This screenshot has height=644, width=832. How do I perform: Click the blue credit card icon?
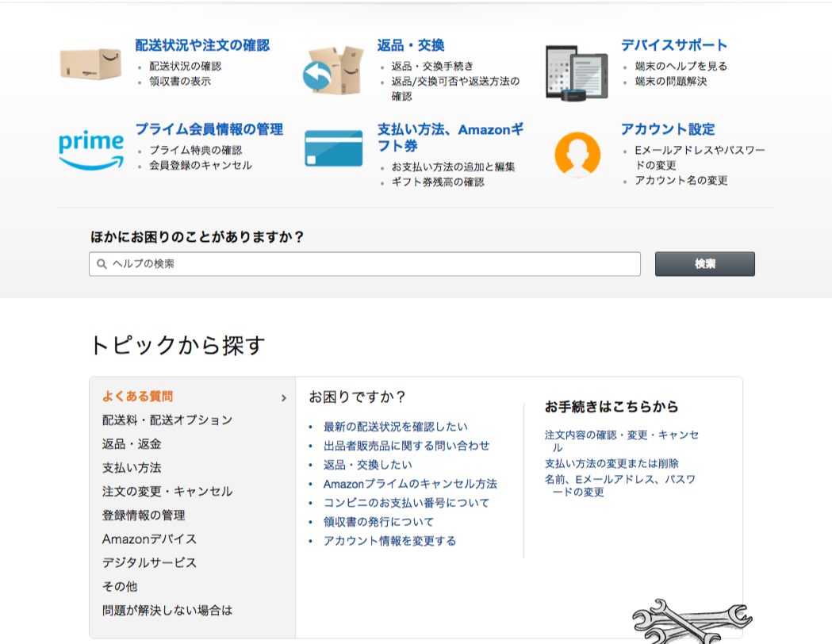tap(334, 148)
